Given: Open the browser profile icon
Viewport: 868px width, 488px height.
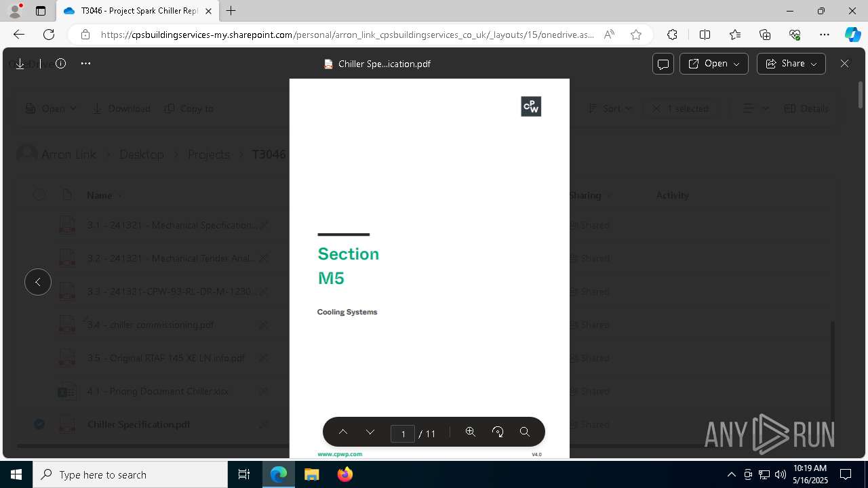Looking at the screenshot, I should pos(15,11).
